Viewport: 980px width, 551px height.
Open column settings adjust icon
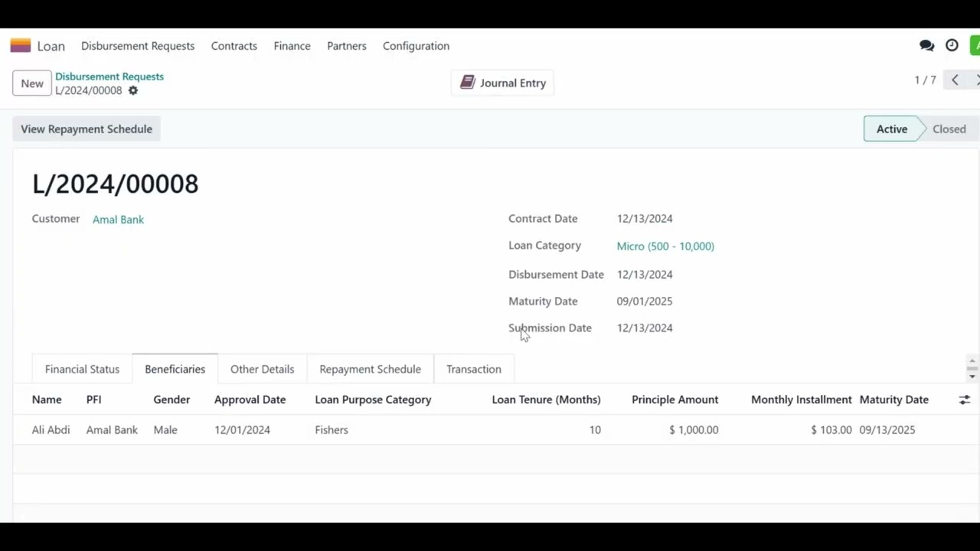click(x=965, y=399)
